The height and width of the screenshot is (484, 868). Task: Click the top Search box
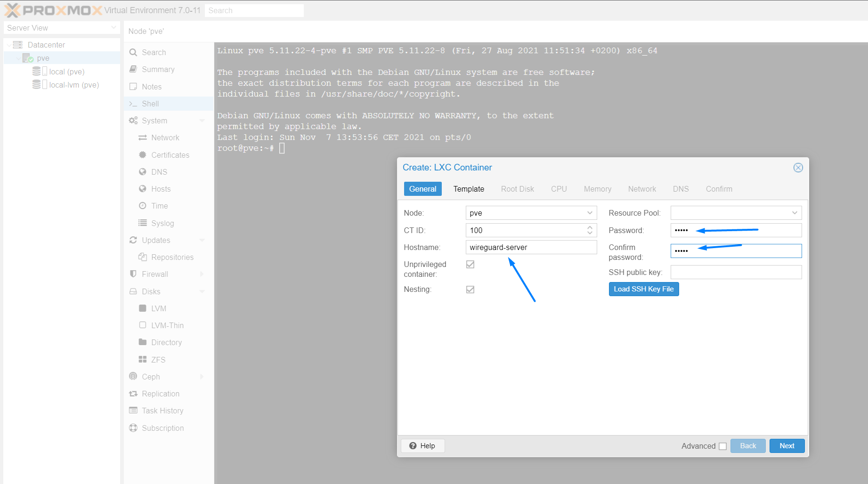pyautogui.click(x=254, y=10)
